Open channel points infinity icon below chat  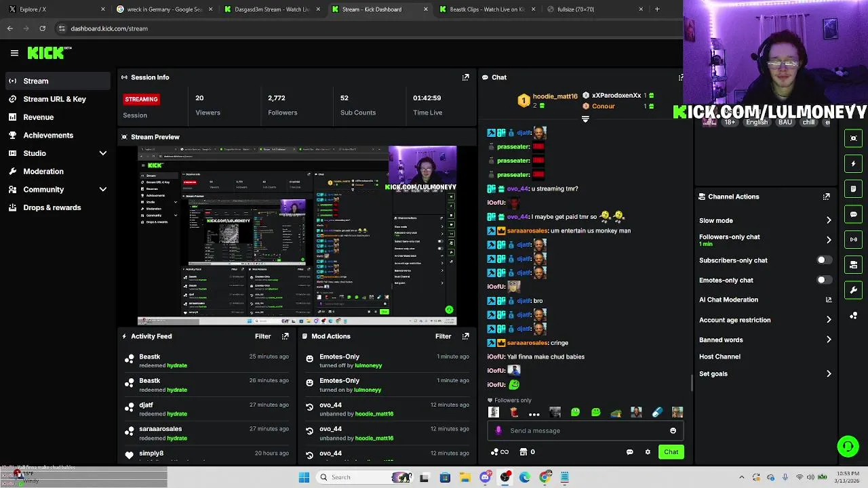coord(500,452)
